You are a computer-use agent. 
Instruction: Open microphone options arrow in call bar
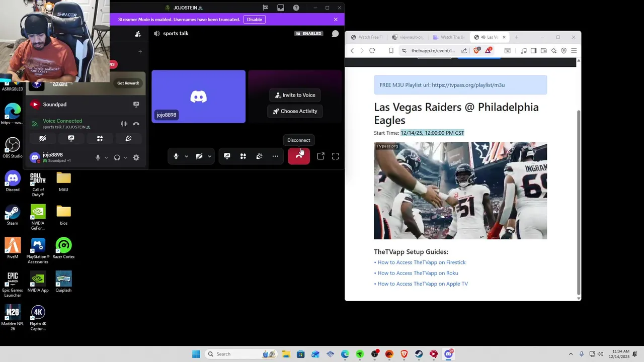[186, 156]
